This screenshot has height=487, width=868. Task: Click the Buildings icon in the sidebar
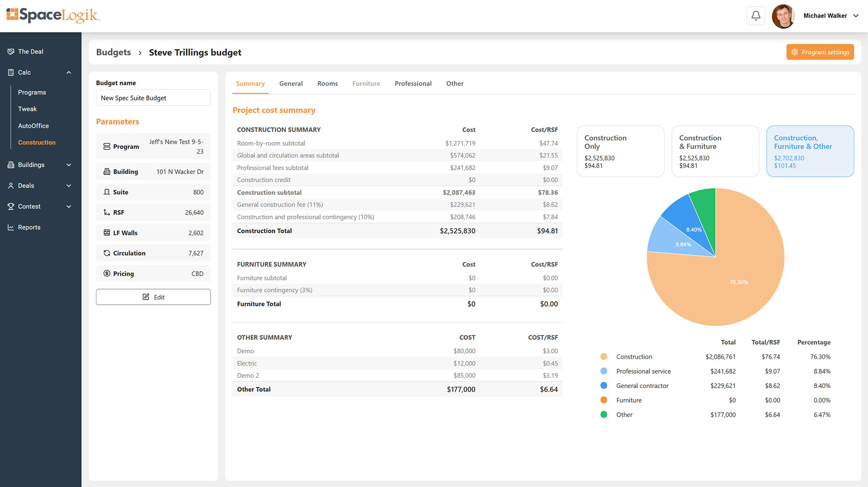11,165
